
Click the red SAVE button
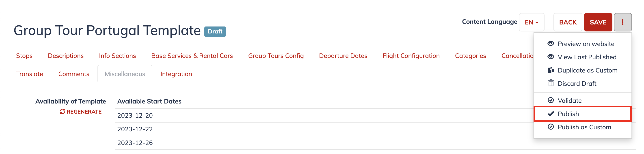(598, 22)
